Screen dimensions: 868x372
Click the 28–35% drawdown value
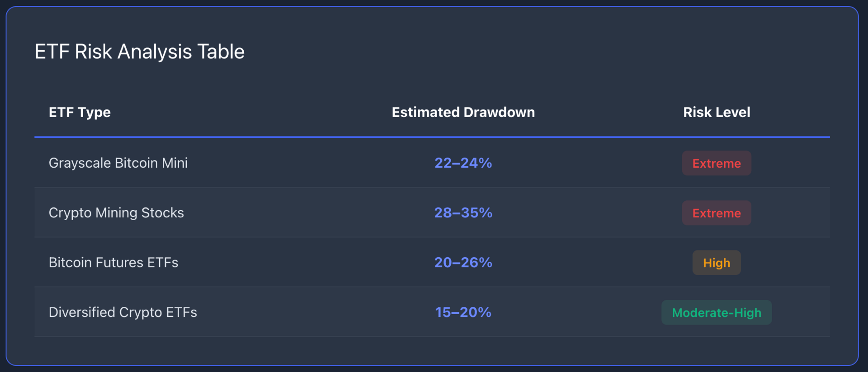coord(463,212)
